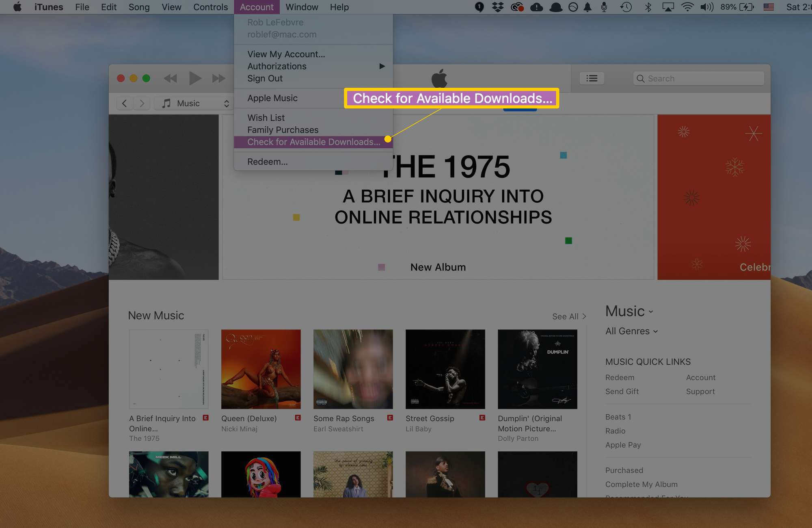Open the Window menu
Viewport: 812px width, 528px height.
[302, 7]
